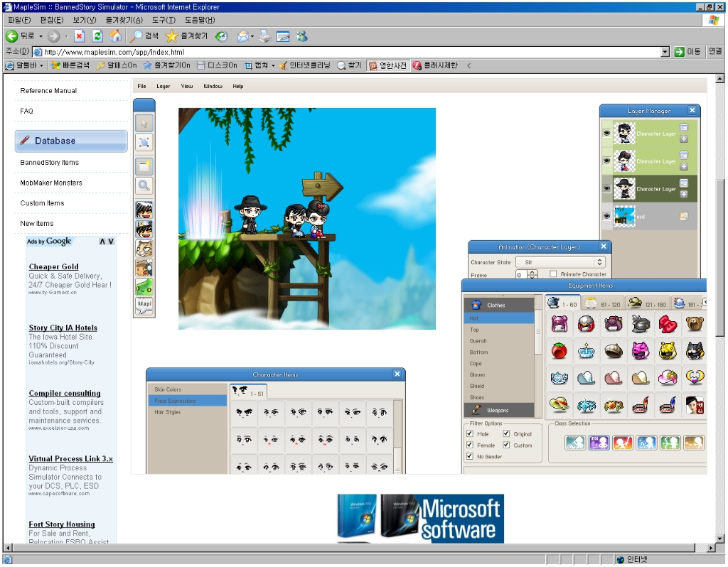Select the transform tool in toolbox
The image size is (728, 567).
pyautogui.click(x=144, y=142)
